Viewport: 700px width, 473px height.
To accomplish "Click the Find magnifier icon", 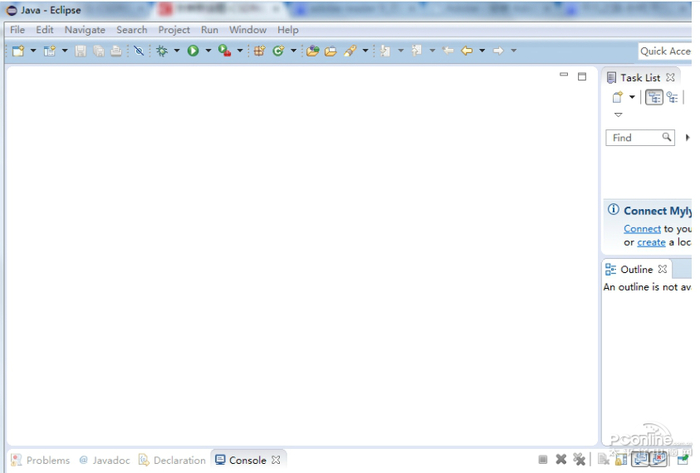I will pyautogui.click(x=667, y=137).
